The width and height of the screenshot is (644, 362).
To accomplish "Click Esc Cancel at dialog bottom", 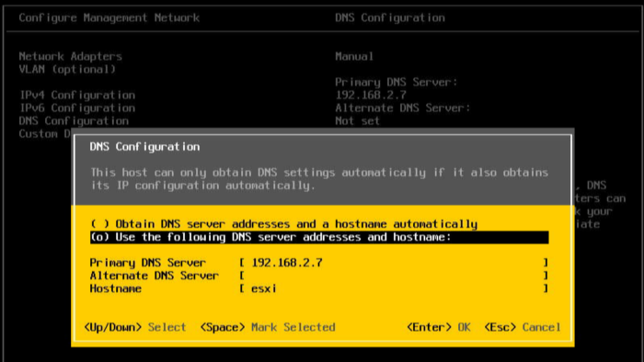I will 523,327.
